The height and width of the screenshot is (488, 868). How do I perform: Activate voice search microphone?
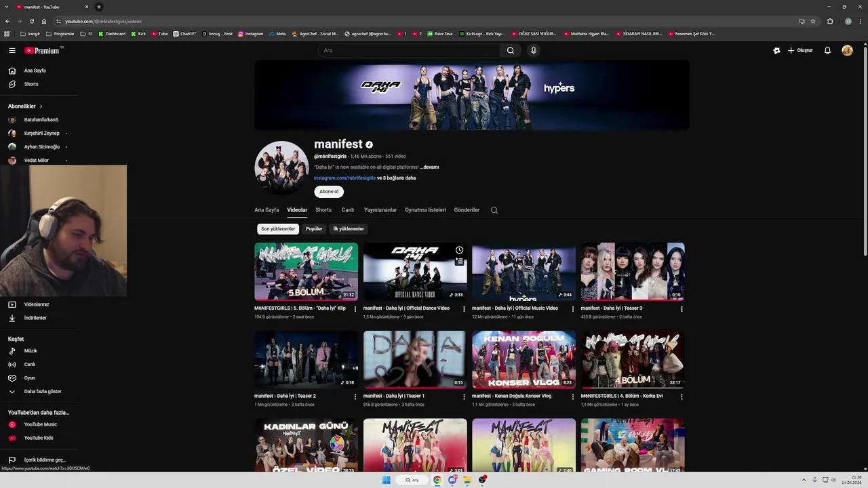point(534,50)
